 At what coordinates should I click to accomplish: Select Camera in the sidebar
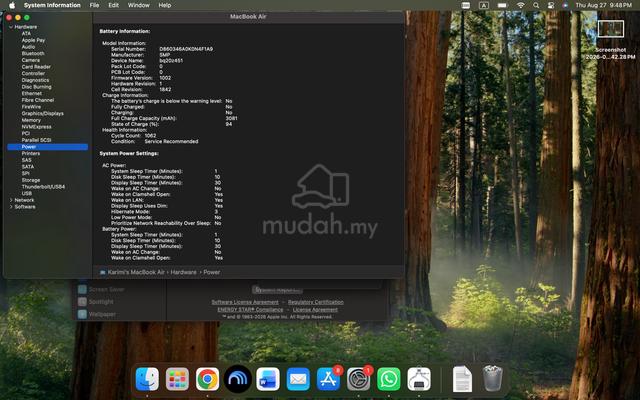[x=31, y=60]
